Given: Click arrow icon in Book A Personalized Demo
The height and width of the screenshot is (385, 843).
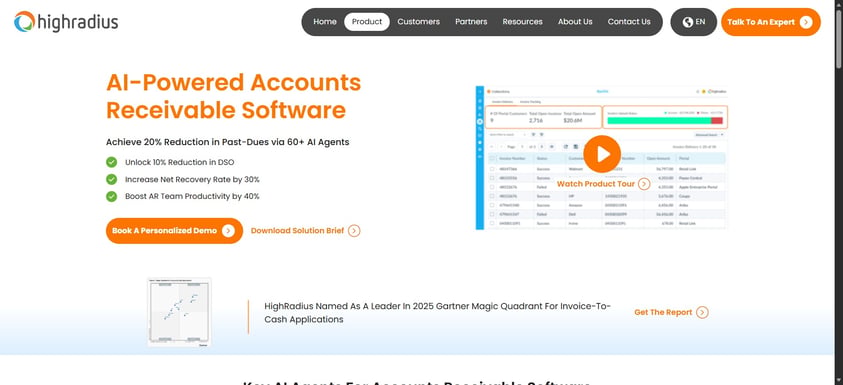Looking at the screenshot, I should (x=228, y=231).
